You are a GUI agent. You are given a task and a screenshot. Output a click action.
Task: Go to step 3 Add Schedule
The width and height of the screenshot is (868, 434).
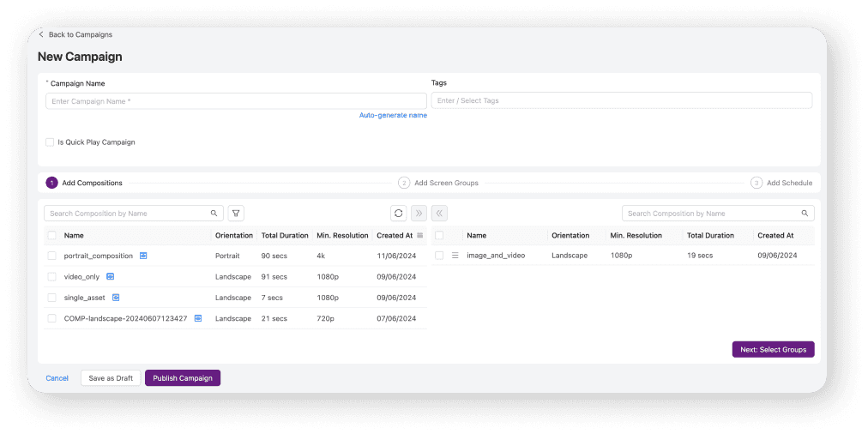(x=781, y=183)
